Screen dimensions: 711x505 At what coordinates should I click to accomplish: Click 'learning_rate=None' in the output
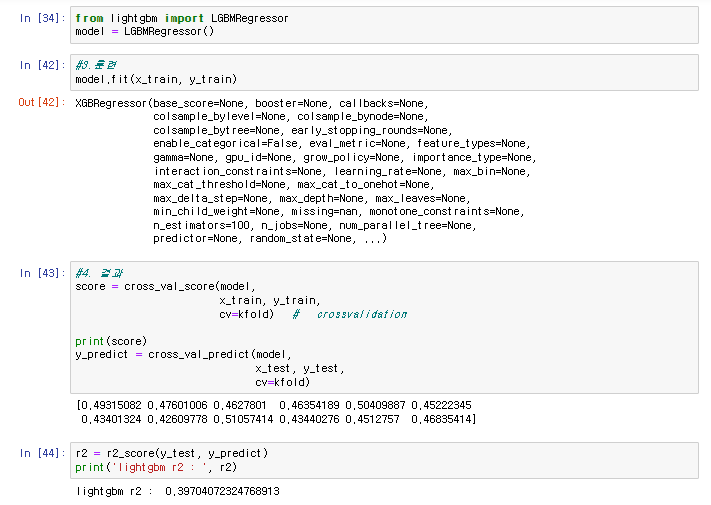pyautogui.click(x=388, y=171)
